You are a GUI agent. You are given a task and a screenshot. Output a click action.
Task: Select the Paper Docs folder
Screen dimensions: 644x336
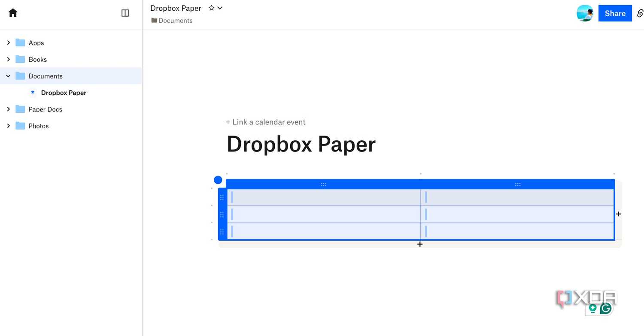(x=45, y=109)
